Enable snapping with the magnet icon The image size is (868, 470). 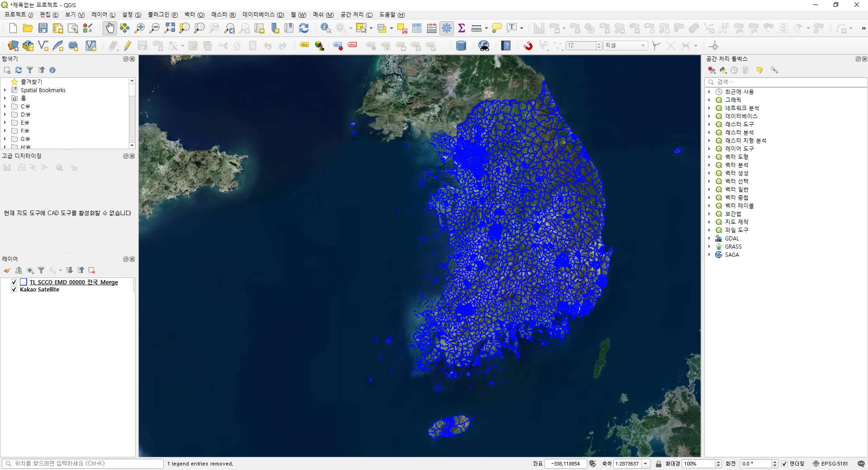528,46
